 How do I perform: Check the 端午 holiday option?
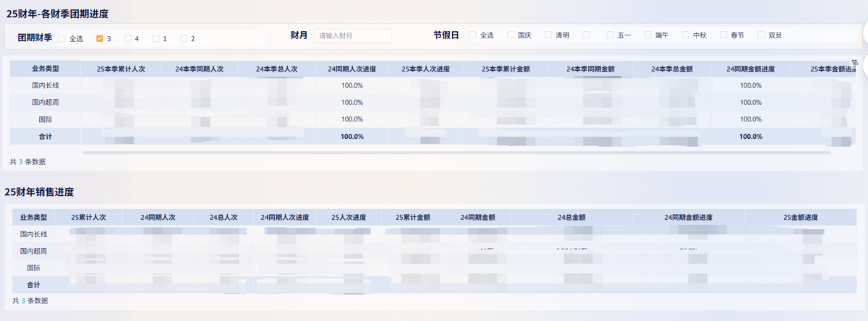(648, 35)
